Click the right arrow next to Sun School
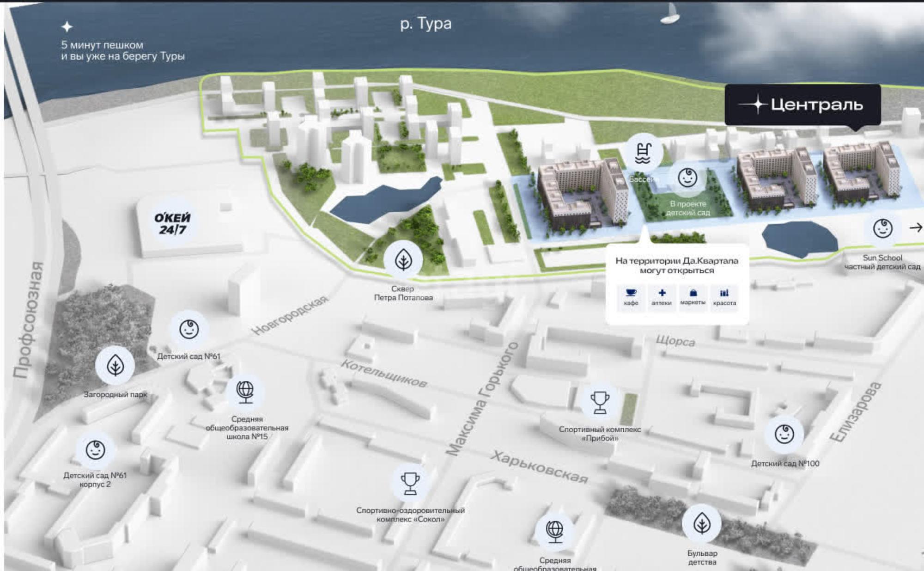Viewport: 924px width, 571px height. click(x=915, y=227)
